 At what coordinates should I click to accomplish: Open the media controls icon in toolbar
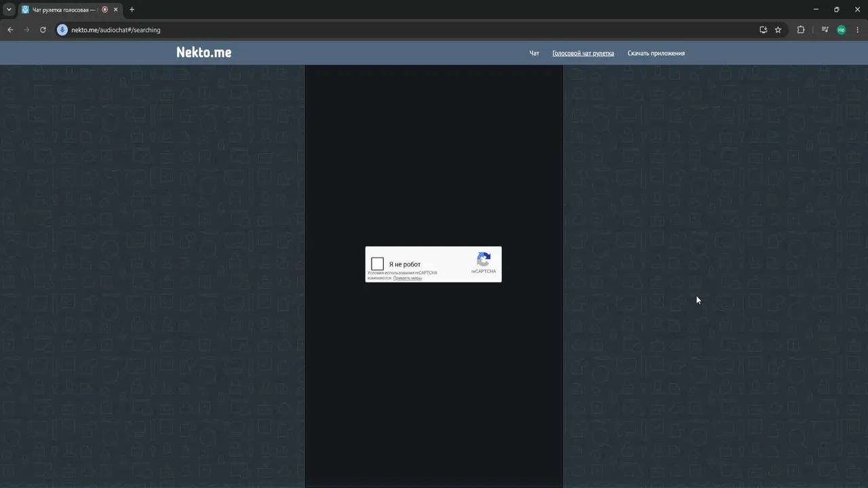(825, 30)
